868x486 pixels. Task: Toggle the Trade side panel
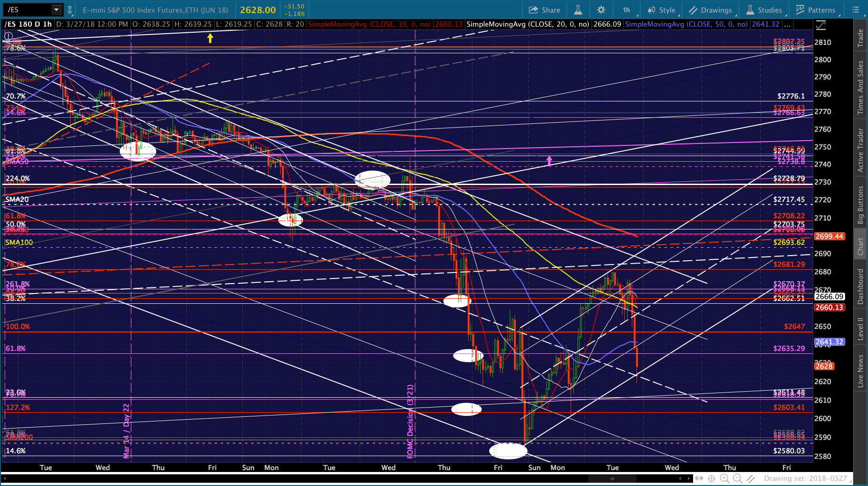pos(860,38)
